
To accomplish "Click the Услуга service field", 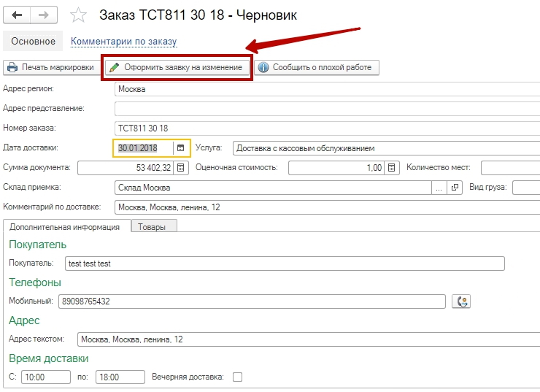I will click(x=385, y=148).
